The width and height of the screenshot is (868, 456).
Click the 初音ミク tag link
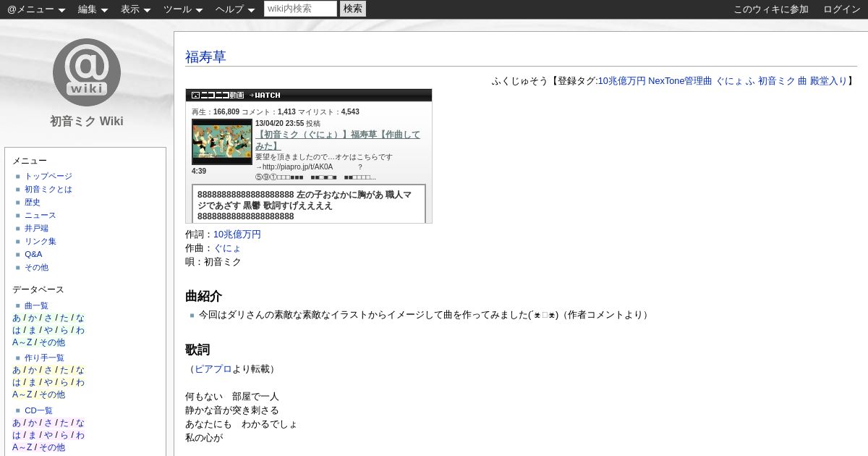click(x=776, y=81)
